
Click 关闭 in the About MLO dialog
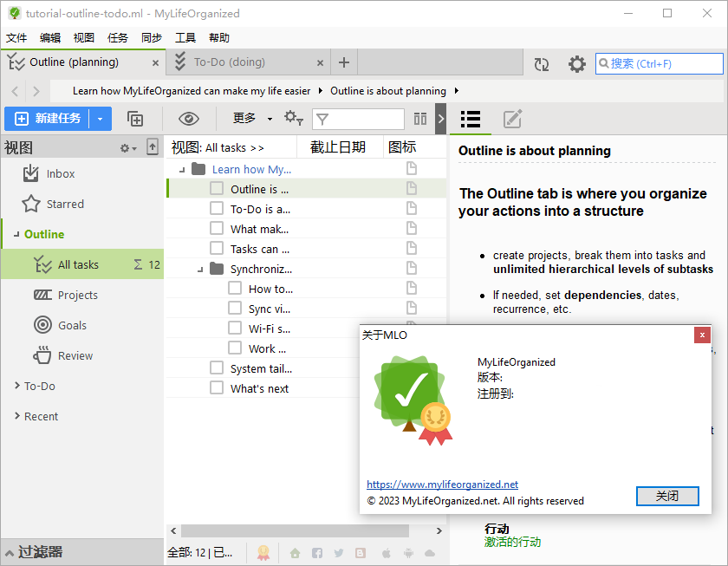pos(667,496)
